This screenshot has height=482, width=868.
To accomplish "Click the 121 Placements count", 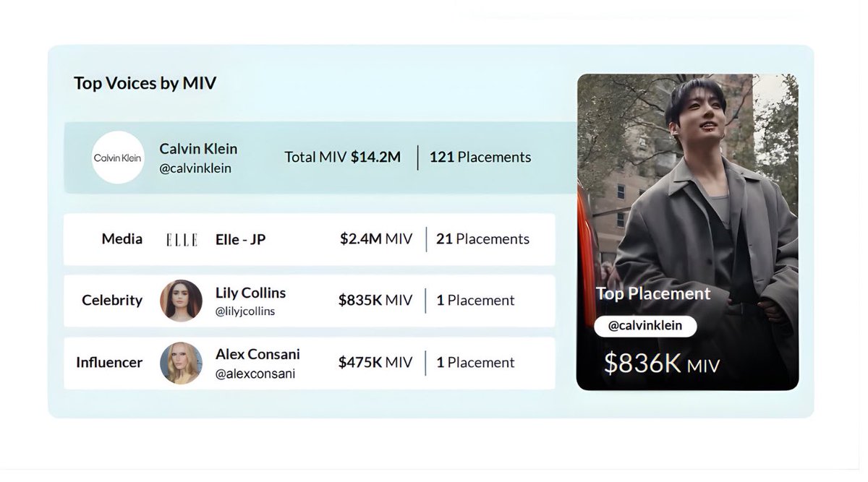I will click(480, 157).
